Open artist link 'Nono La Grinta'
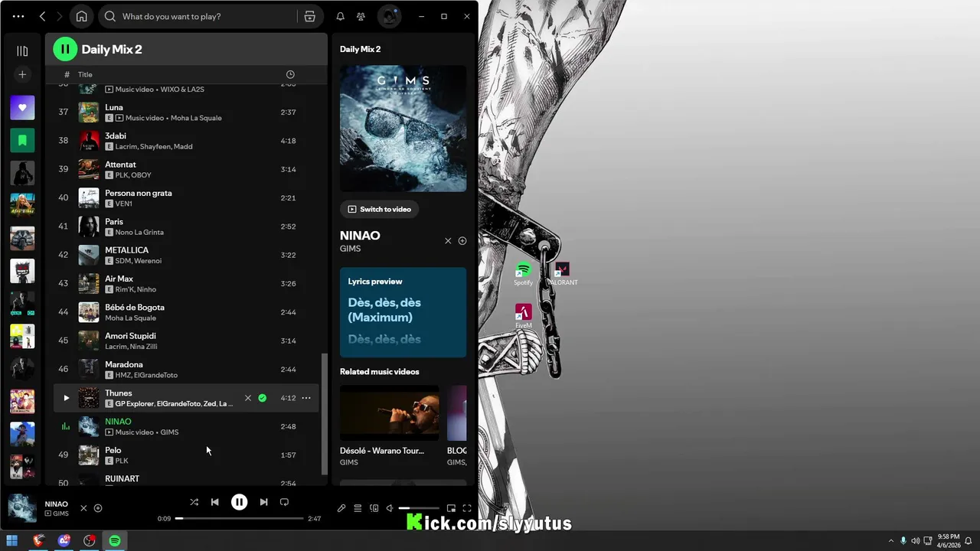980x551 pixels. (139, 232)
